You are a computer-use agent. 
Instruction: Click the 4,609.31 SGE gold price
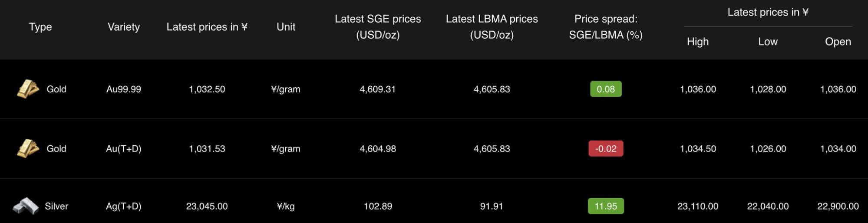click(378, 89)
